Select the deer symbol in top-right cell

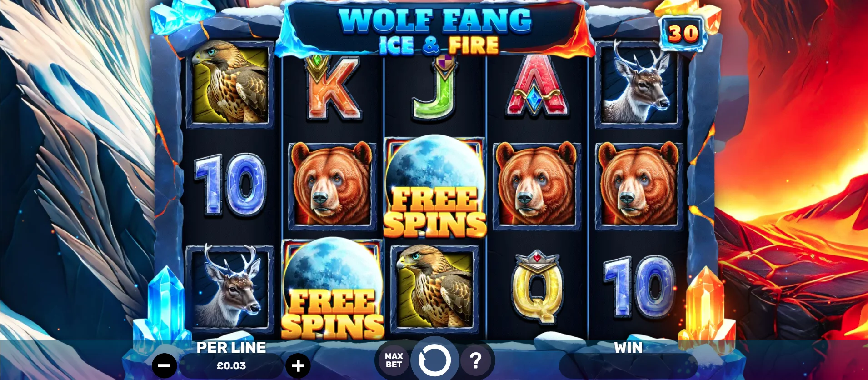(x=639, y=83)
